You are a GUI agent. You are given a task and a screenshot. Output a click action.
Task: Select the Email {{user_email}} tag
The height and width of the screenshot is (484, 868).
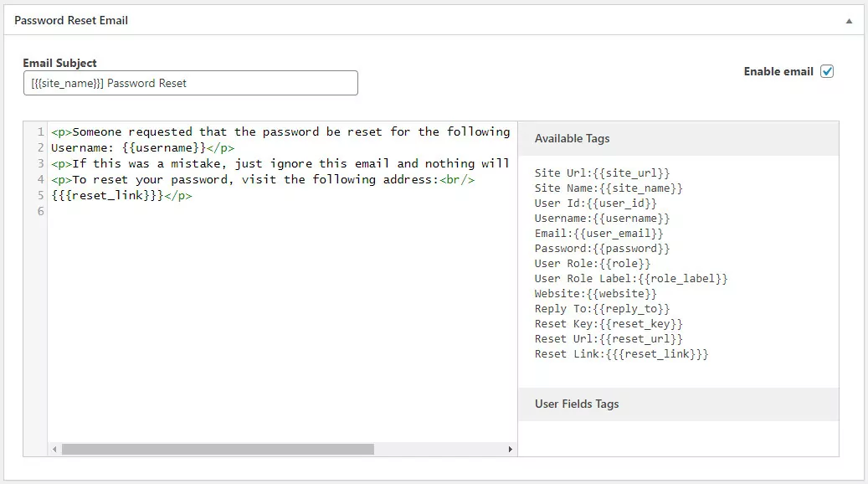tap(598, 233)
